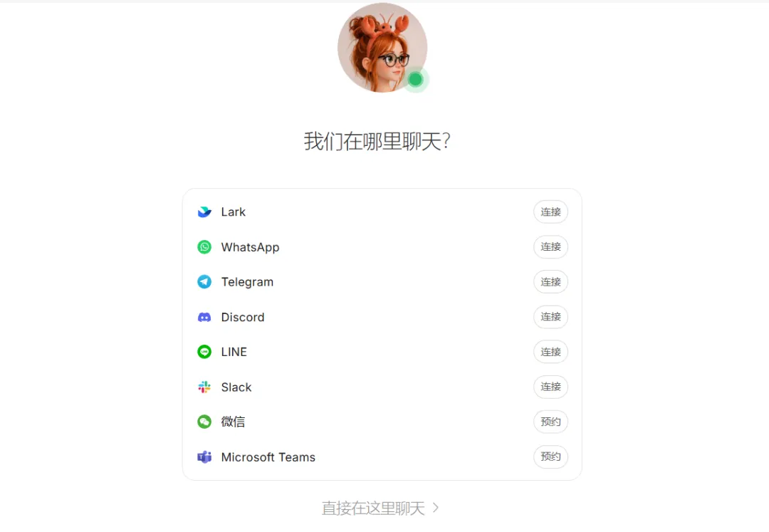This screenshot has height=532, width=769.
Task: Connect WhatsApp using the 连接 button
Action: [550, 246]
